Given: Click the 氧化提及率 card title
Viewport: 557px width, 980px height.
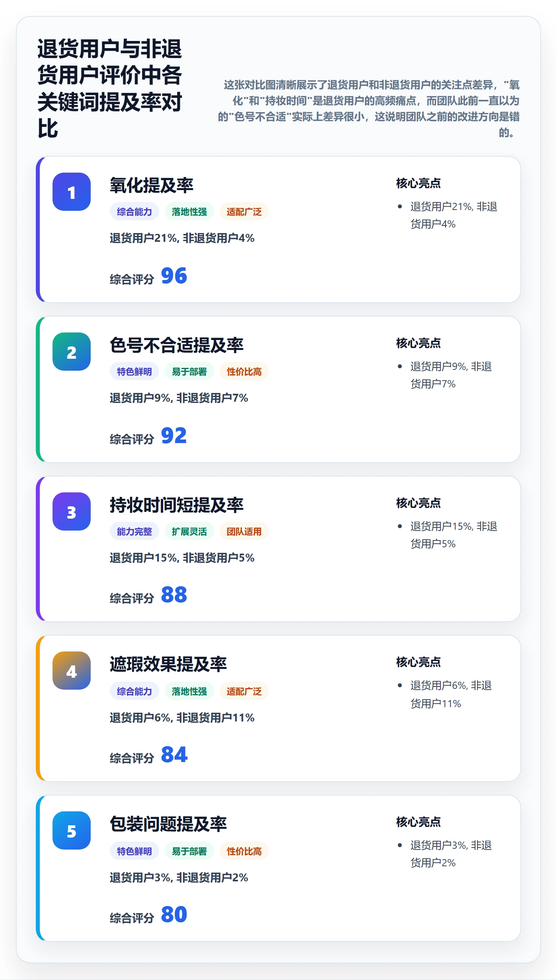Looking at the screenshot, I should [x=152, y=185].
